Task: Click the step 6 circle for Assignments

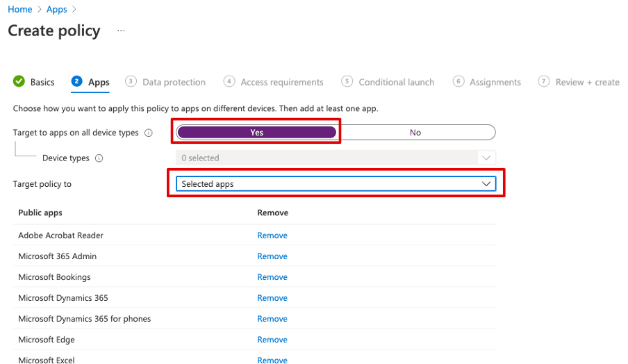Action: point(458,81)
